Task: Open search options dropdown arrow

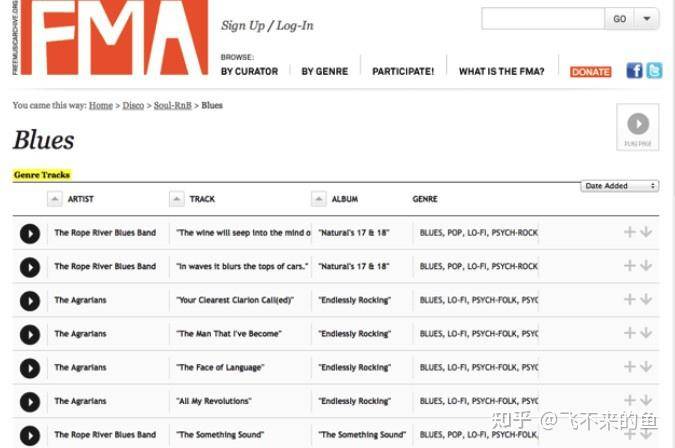Action: coord(647,19)
